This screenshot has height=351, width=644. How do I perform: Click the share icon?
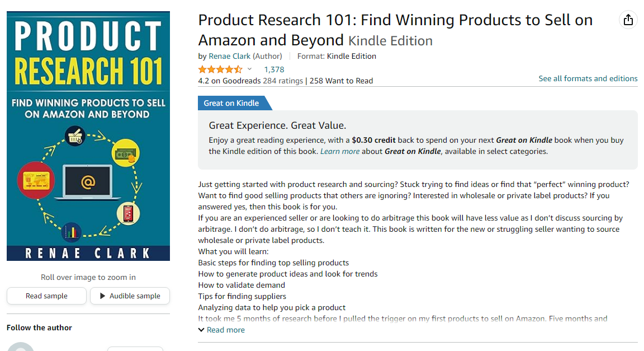[628, 19]
